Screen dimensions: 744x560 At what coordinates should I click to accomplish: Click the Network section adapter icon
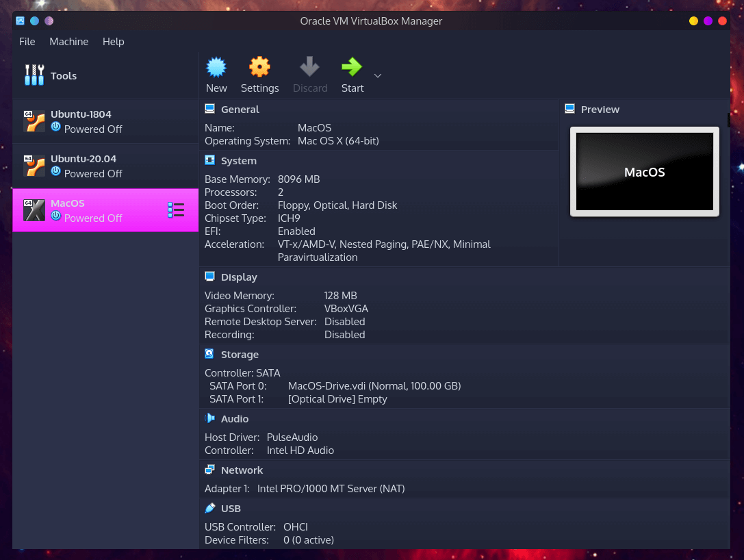click(209, 470)
